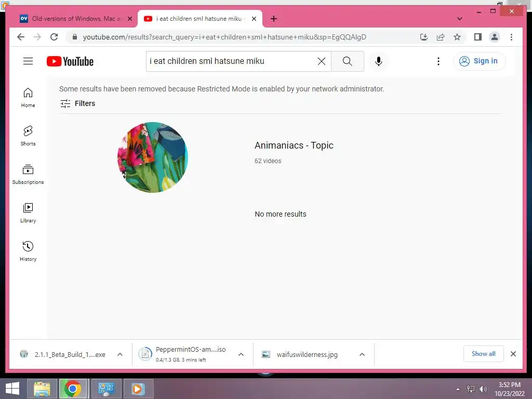Open downloaded 2.1.1_Beta_Build exe file
The width and height of the screenshot is (532, 399).
[64, 354]
